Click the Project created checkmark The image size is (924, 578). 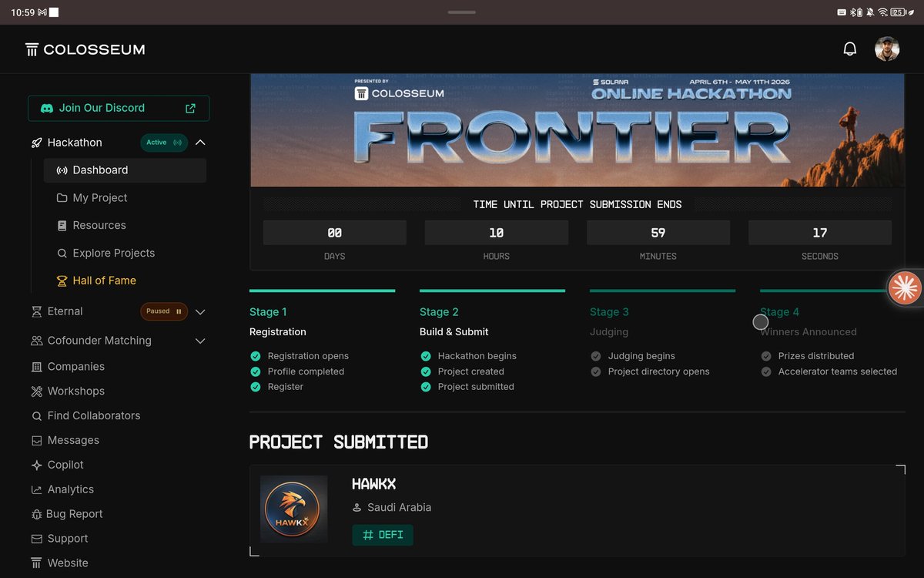point(425,371)
